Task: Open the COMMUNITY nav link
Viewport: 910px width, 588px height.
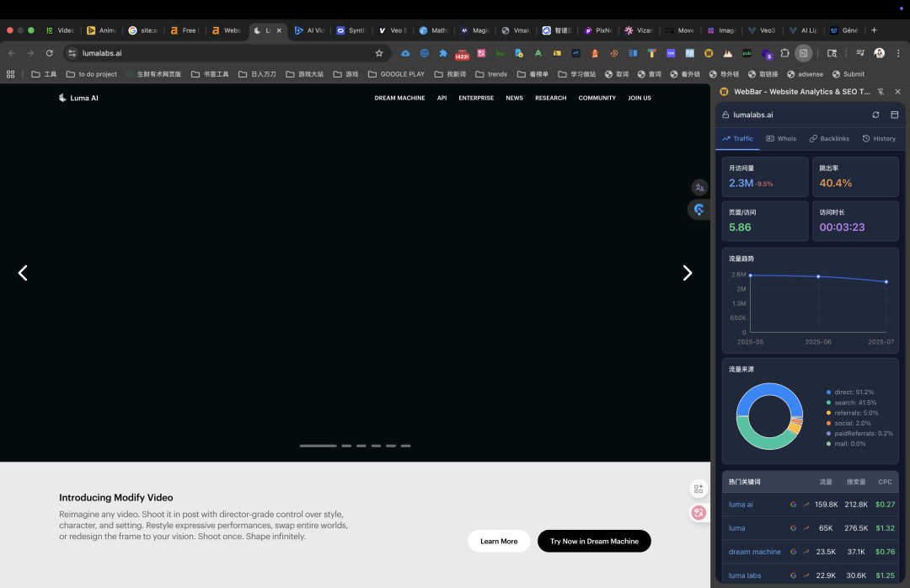Action: pyautogui.click(x=597, y=98)
